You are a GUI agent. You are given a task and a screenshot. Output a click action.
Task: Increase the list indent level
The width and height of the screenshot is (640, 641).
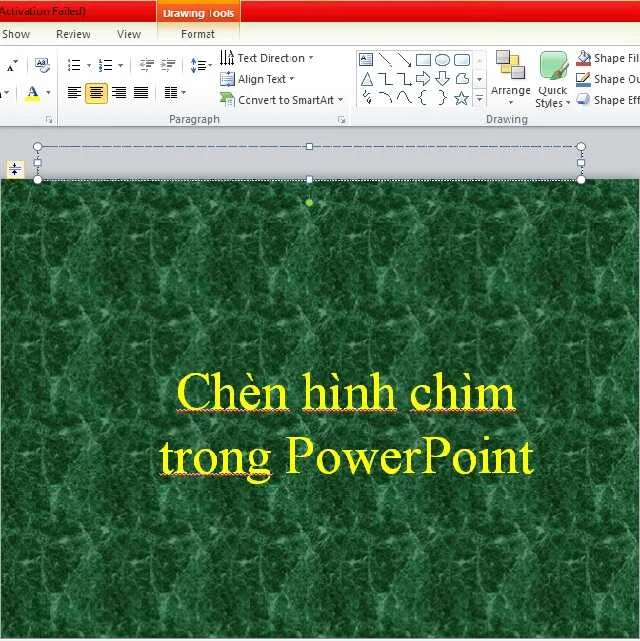168,65
